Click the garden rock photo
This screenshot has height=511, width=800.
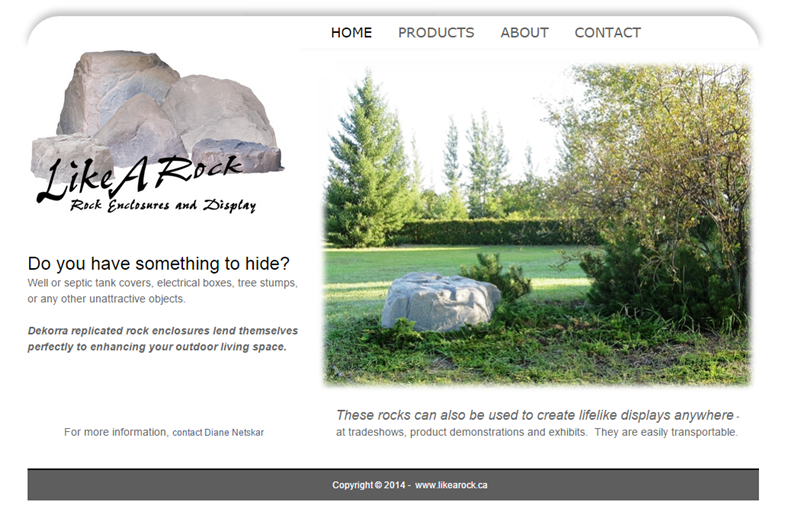click(x=537, y=224)
